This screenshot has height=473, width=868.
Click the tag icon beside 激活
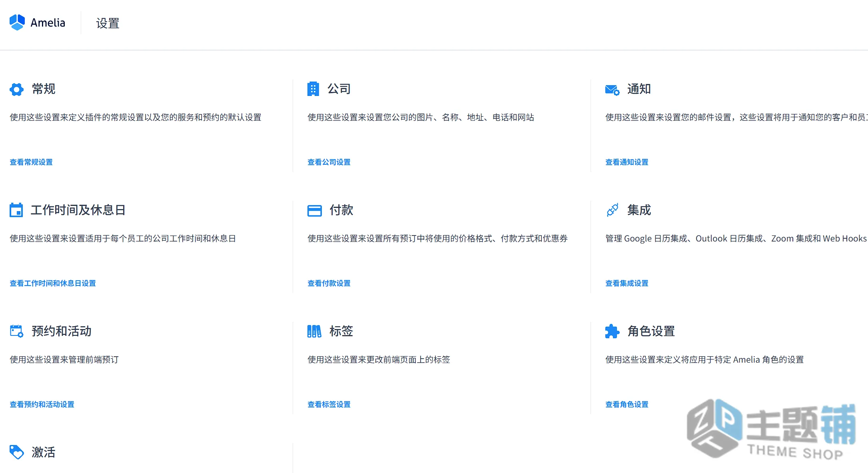pyautogui.click(x=16, y=452)
